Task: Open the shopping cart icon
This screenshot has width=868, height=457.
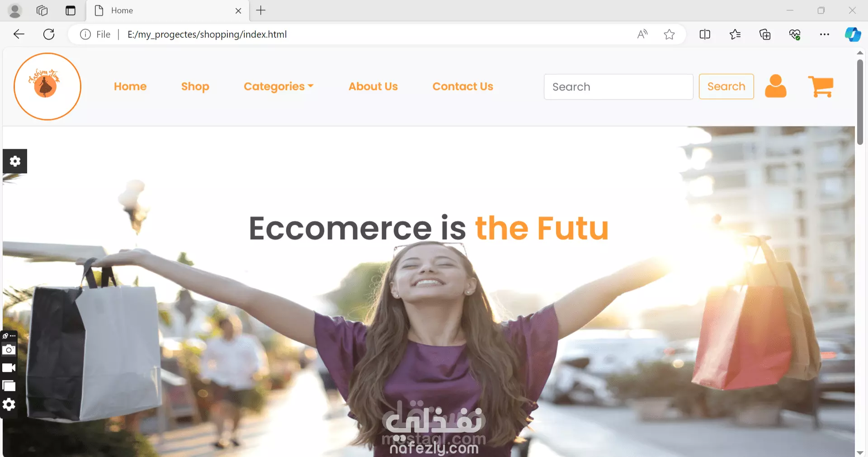Action: (821, 86)
